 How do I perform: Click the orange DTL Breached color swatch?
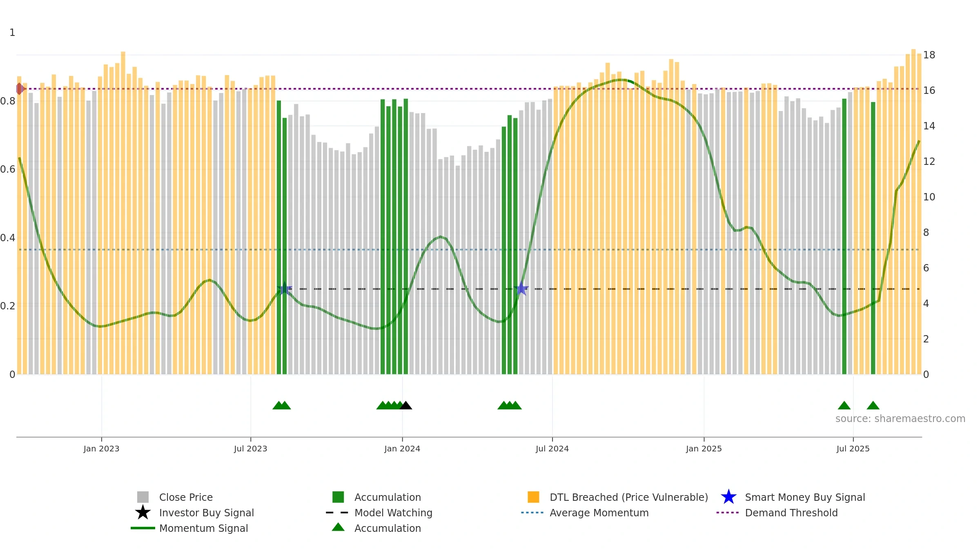click(x=533, y=497)
